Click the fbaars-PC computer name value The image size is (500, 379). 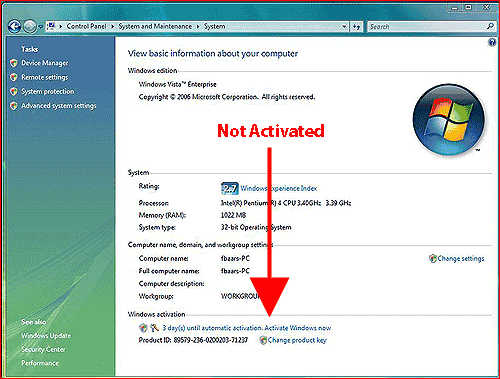point(235,259)
